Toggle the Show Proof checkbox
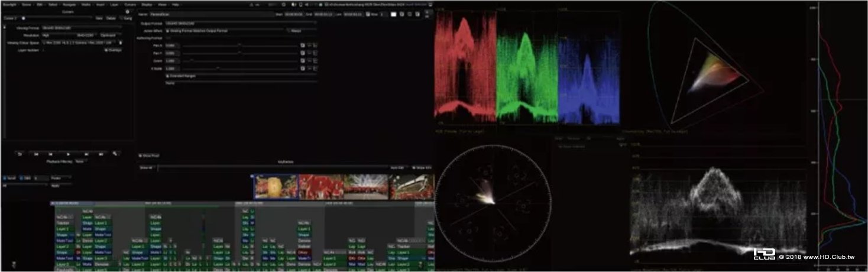 [x=140, y=156]
